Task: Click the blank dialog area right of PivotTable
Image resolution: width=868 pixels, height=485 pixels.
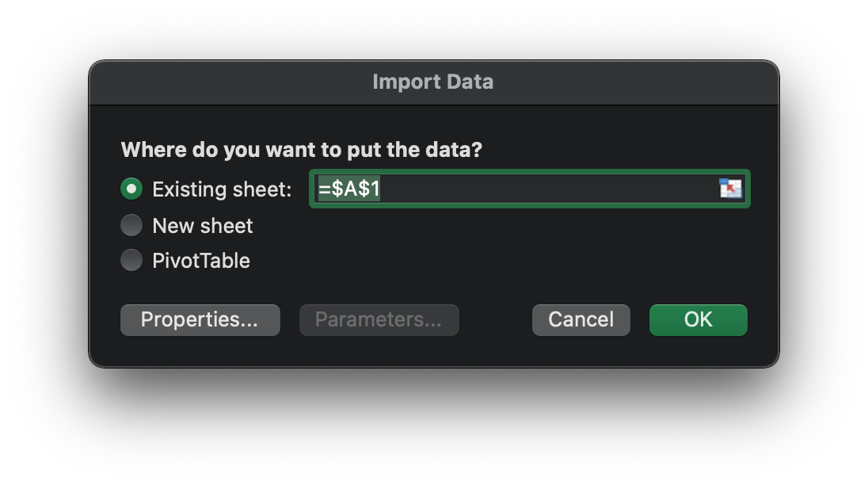Action: pos(498,261)
